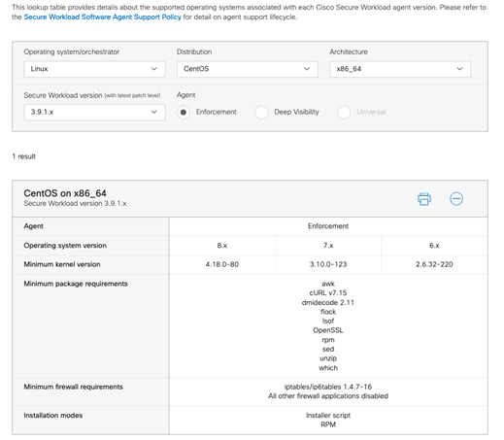Click the 8.x operating system version cell
Image resolution: width=504 pixels, height=440 pixels.
pos(222,246)
